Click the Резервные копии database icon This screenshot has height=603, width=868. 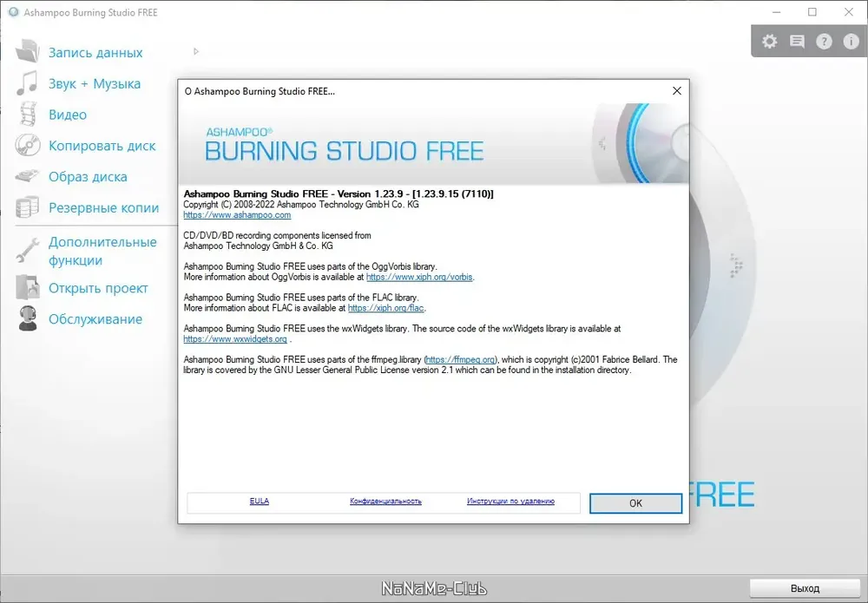click(x=27, y=206)
